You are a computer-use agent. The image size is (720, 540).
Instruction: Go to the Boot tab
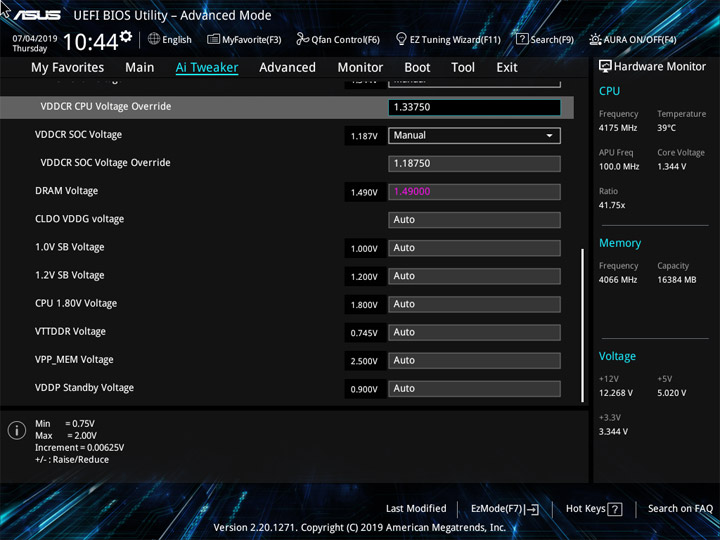coord(417,68)
